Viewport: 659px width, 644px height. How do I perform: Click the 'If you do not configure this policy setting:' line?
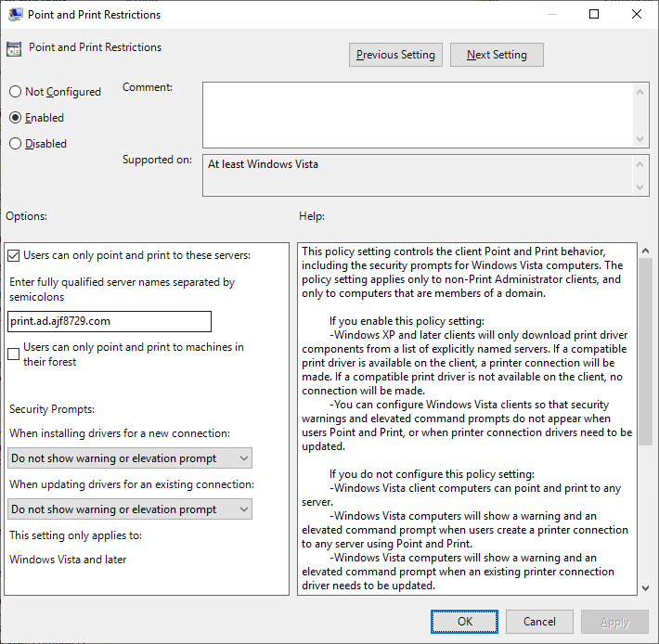[x=432, y=474]
